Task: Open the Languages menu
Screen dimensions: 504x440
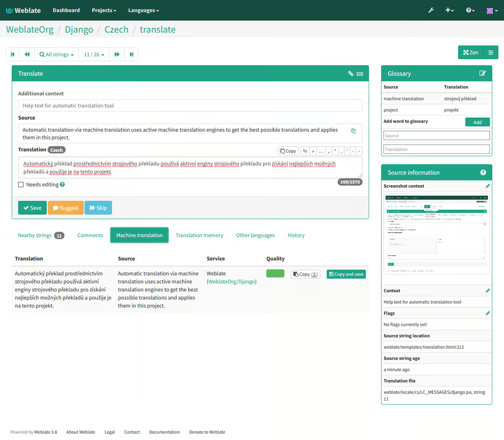Action: coord(144,10)
